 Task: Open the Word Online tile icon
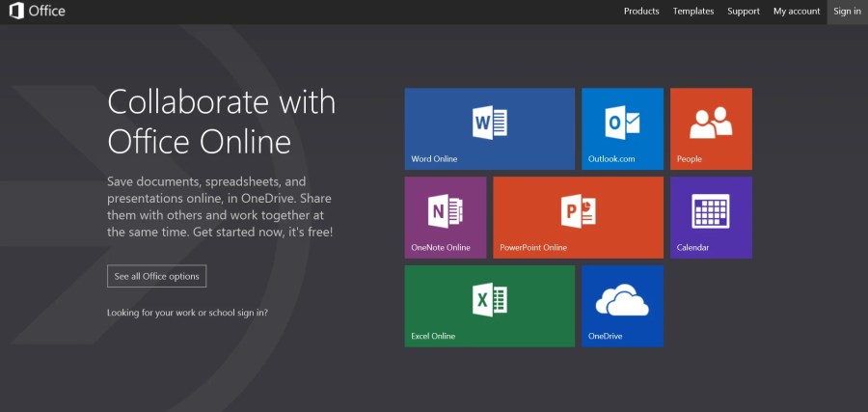[x=489, y=123]
